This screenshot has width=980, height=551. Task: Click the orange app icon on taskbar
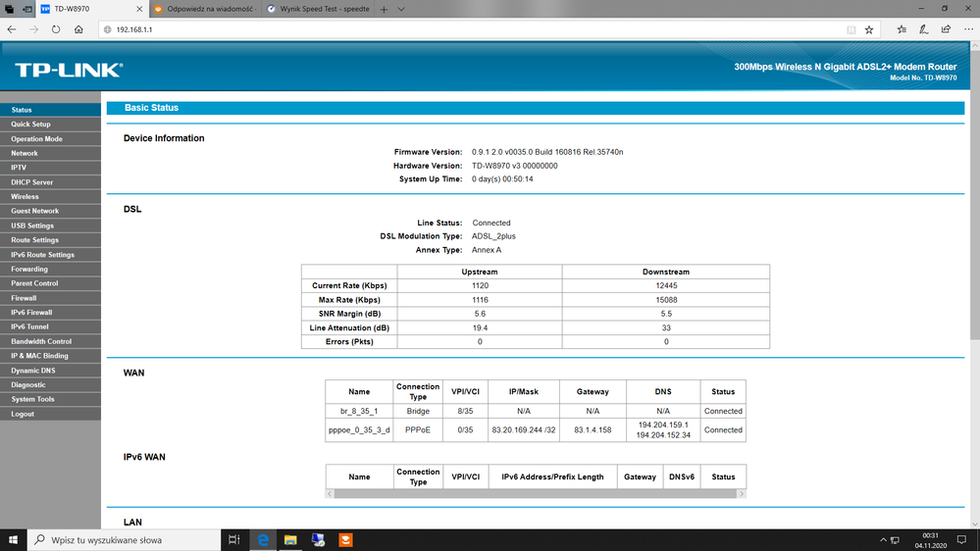[345, 540]
